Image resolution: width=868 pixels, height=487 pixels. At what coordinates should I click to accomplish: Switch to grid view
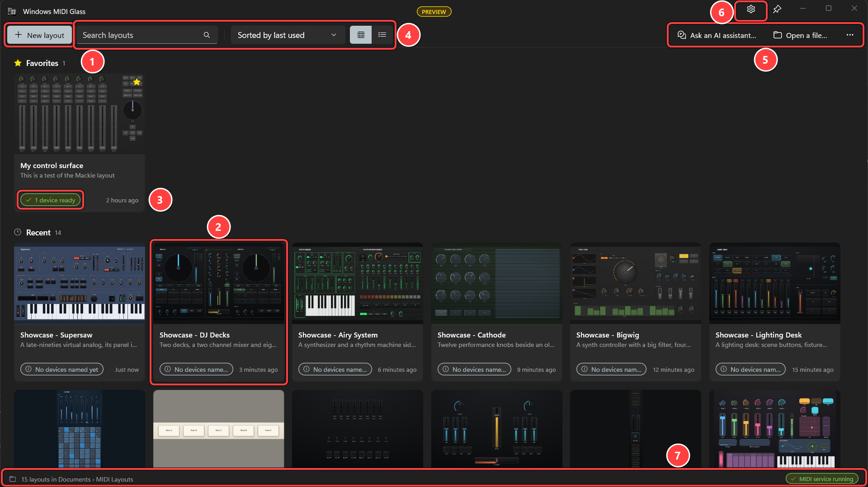click(361, 35)
